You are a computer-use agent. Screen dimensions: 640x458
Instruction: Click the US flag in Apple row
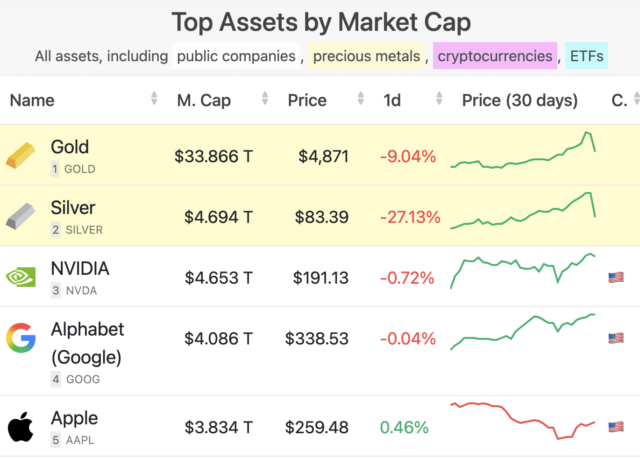coord(616,427)
